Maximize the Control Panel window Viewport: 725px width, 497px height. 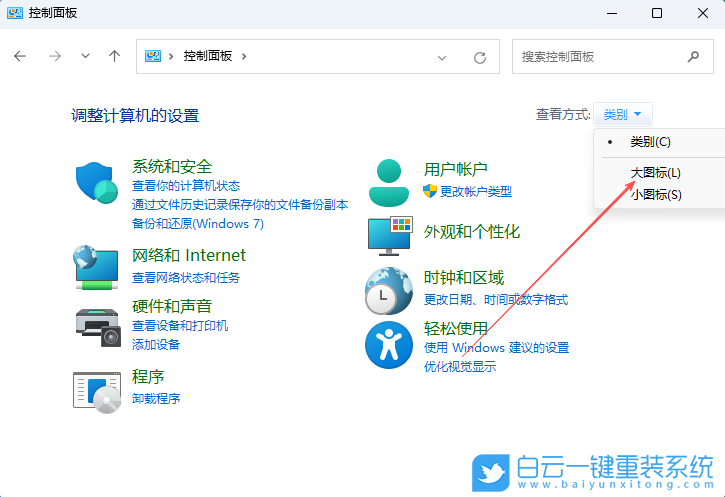click(657, 13)
